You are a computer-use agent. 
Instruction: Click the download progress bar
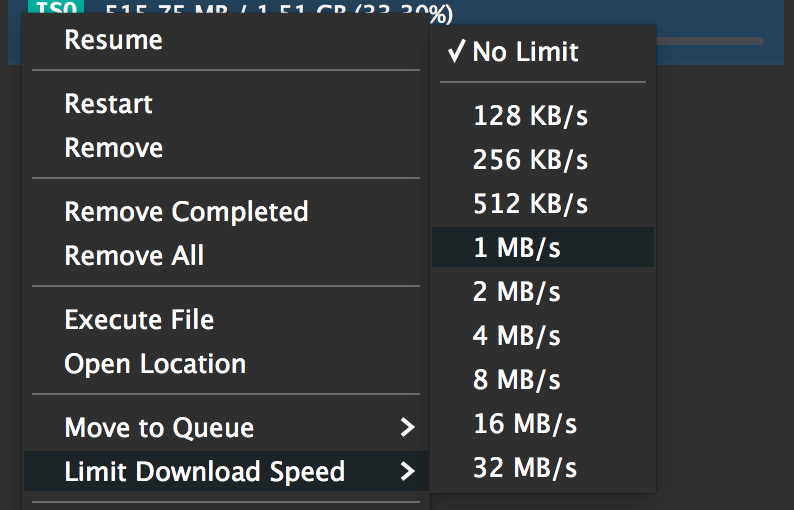click(710, 41)
